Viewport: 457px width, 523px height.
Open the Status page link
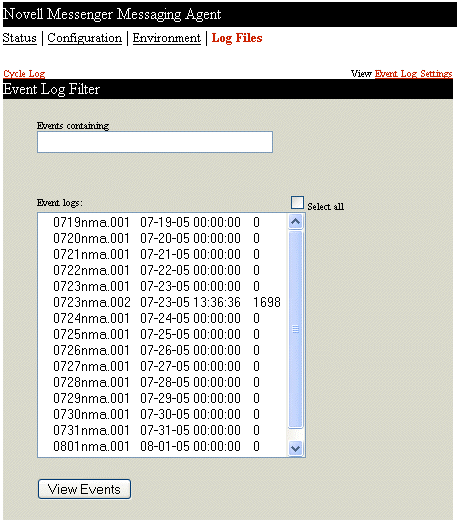pos(19,38)
